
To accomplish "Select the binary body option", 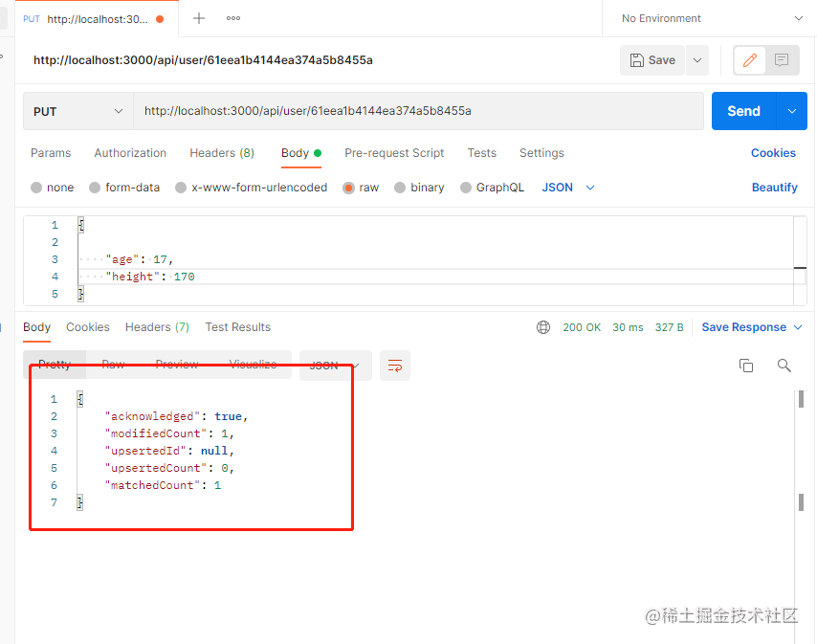I will (419, 187).
